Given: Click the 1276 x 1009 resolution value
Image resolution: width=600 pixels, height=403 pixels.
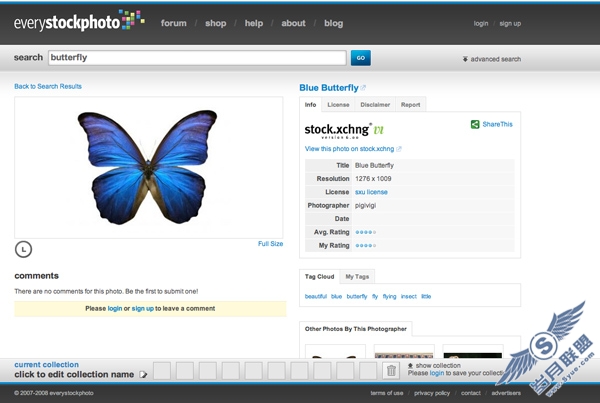Looking at the screenshot, I should (x=373, y=179).
